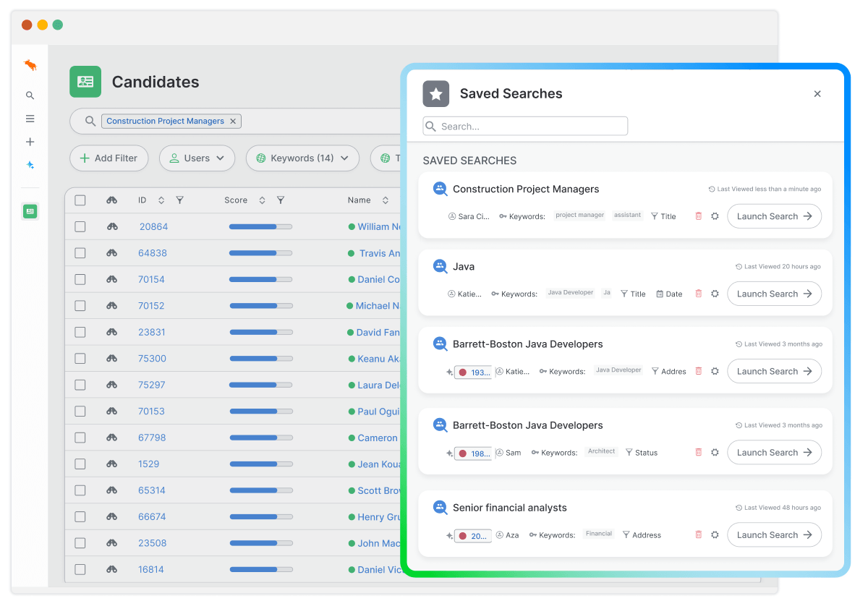Screen dimensions: 868x601
Task: Open settings gear for Senior financial analysts
Action: point(715,534)
